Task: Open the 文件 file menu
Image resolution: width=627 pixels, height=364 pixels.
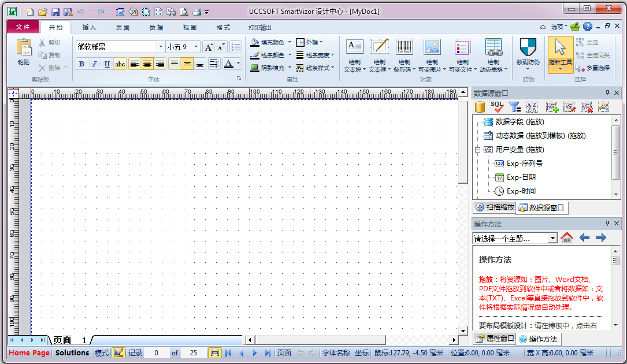Action: click(x=23, y=27)
